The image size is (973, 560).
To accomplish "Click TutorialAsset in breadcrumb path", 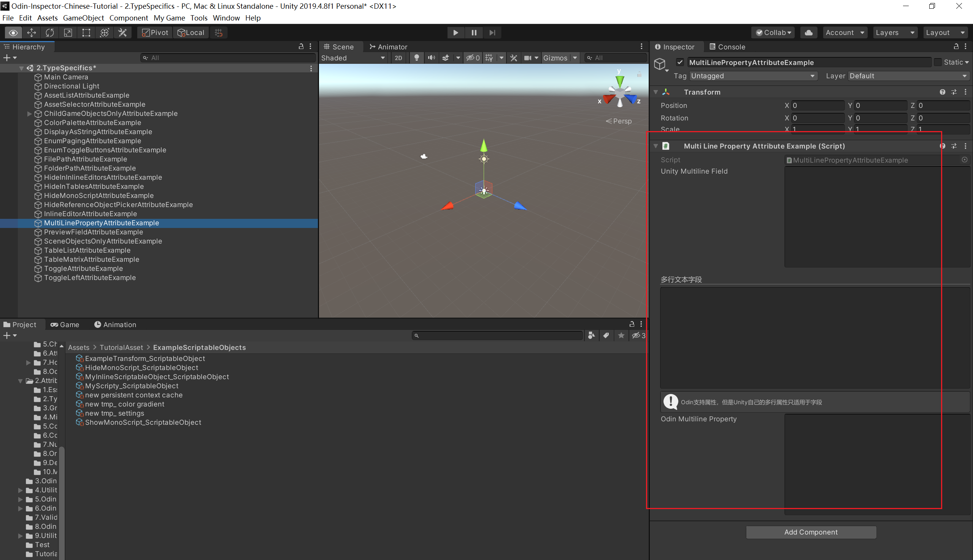I will coord(121,347).
